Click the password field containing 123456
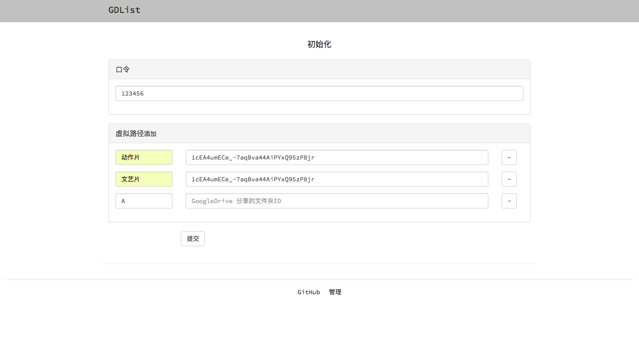 tap(319, 93)
